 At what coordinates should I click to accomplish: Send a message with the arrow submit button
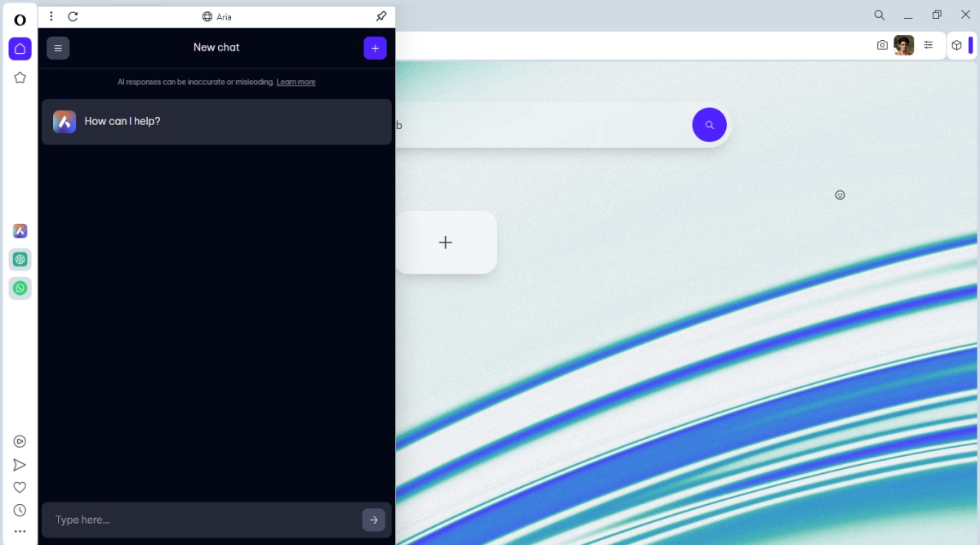coord(373,520)
